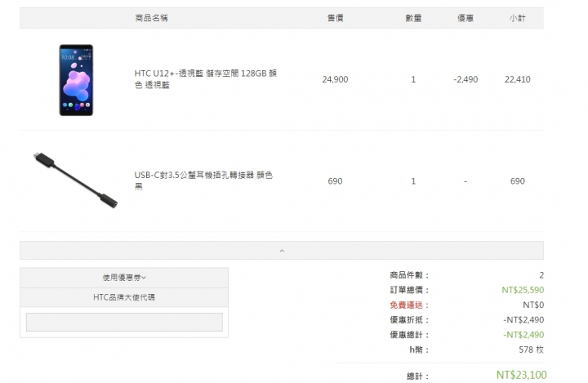Focus the ambassador code input field

click(124, 323)
